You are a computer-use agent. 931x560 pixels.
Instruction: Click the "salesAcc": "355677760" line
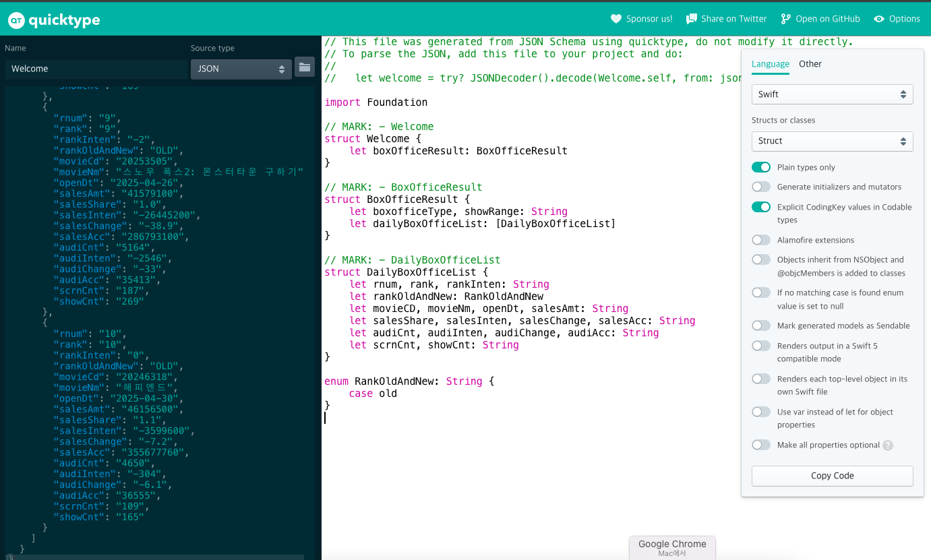pyautogui.click(x=121, y=452)
